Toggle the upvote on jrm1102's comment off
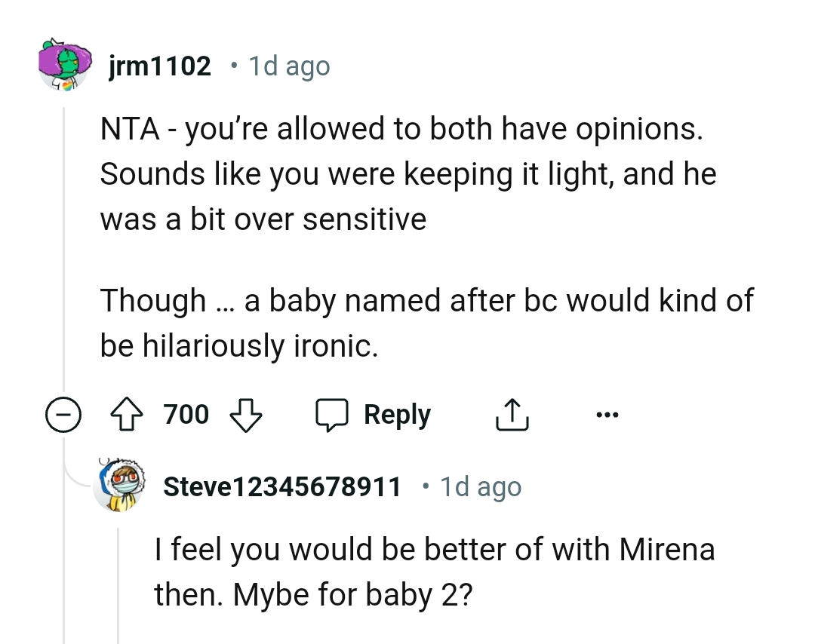The width and height of the screenshot is (815, 644). [128, 413]
